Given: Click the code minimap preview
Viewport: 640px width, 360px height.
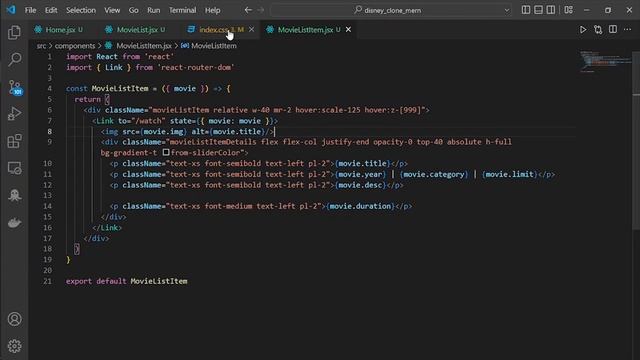Looking at the screenshot, I should coord(605,61).
